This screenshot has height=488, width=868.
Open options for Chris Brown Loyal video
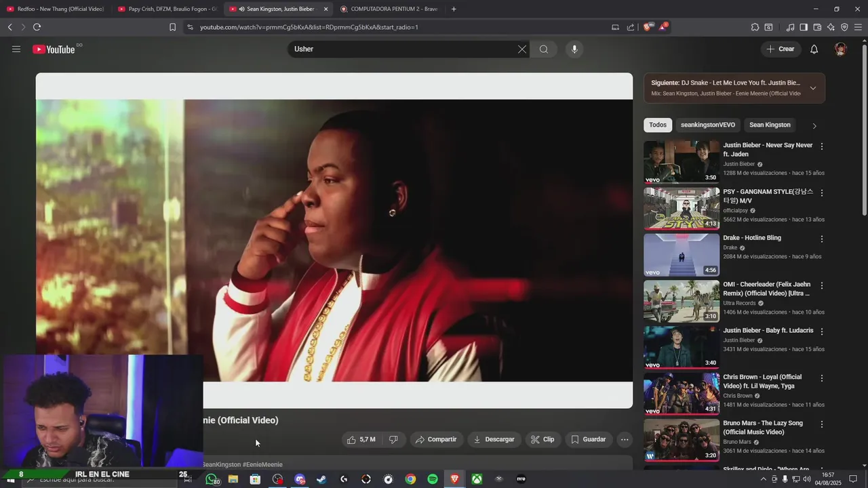[822, 378]
